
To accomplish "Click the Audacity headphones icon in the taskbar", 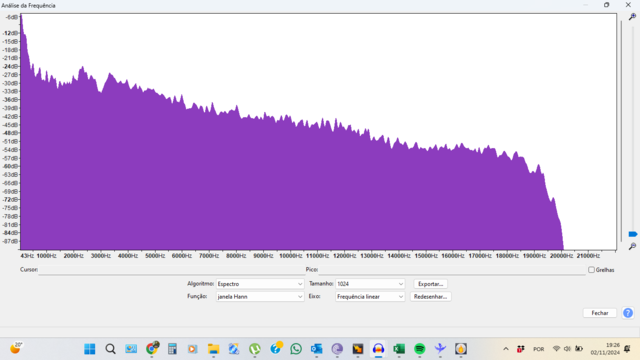I will (378, 349).
